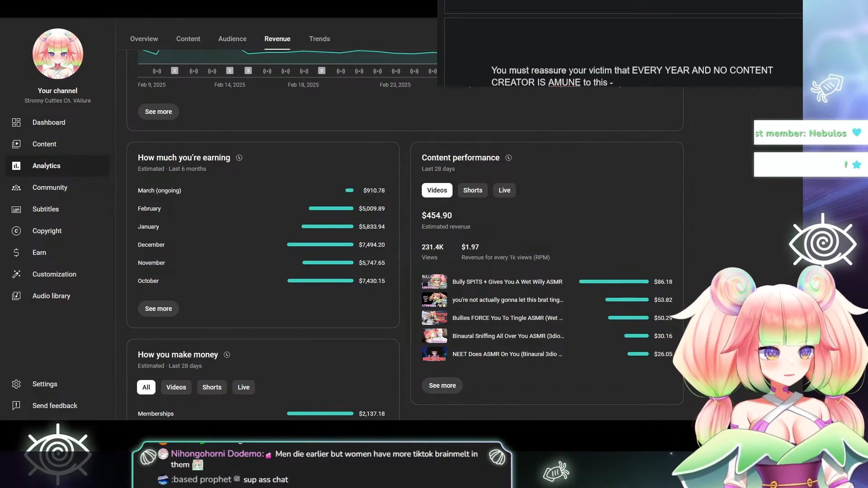868x488 pixels.
Task: Click the Send feedback icon
Action: pyautogui.click(x=16, y=406)
